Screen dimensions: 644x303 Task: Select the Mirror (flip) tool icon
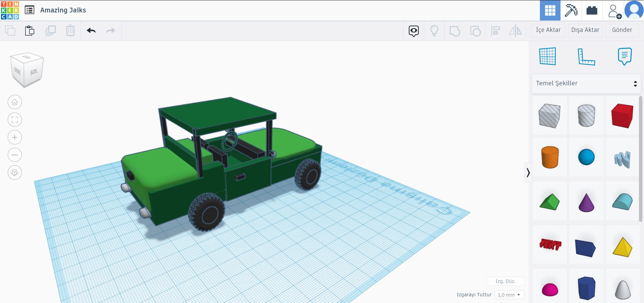[x=515, y=30]
